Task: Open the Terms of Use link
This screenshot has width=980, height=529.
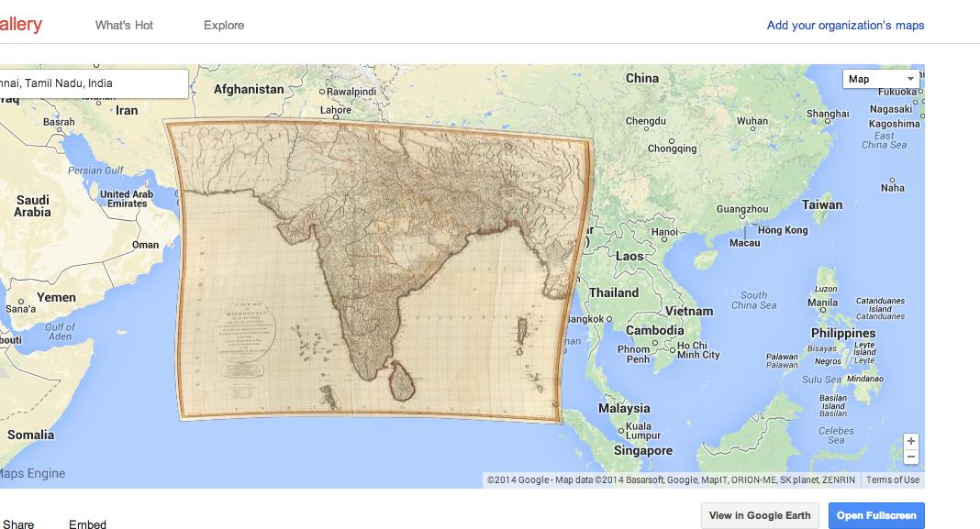Action: tap(893, 479)
